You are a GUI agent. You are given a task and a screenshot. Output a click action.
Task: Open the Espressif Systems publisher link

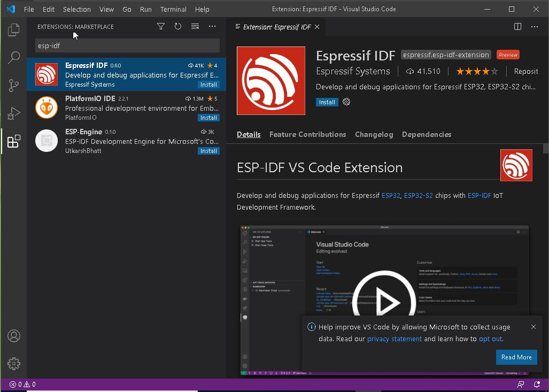[x=353, y=71]
